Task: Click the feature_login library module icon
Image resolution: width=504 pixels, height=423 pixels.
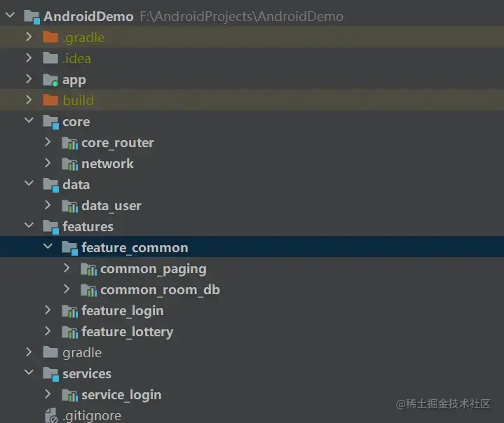Action: [x=70, y=311]
